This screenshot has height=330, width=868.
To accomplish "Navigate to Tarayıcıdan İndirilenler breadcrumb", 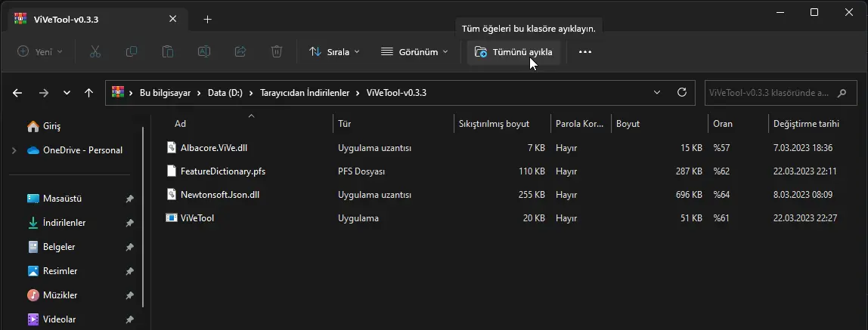I will pyautogui.click(x=305, y=93).
